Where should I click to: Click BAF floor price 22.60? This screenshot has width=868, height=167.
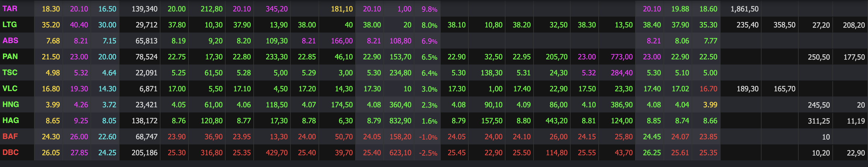pyautogui.click(x=107, y=137)
